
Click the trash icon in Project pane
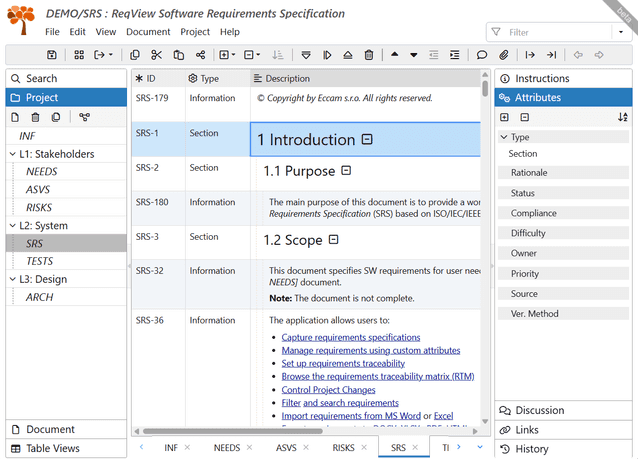(x=35, y=117)
